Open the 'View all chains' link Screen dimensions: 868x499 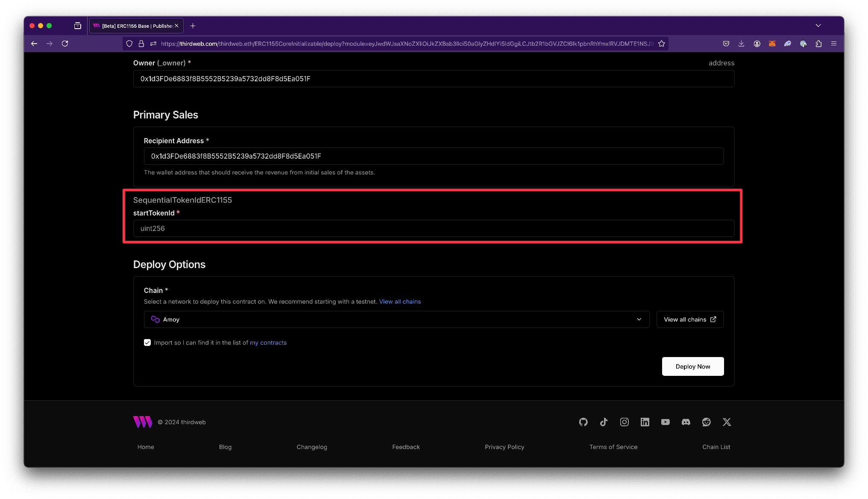tap(400, 301)
